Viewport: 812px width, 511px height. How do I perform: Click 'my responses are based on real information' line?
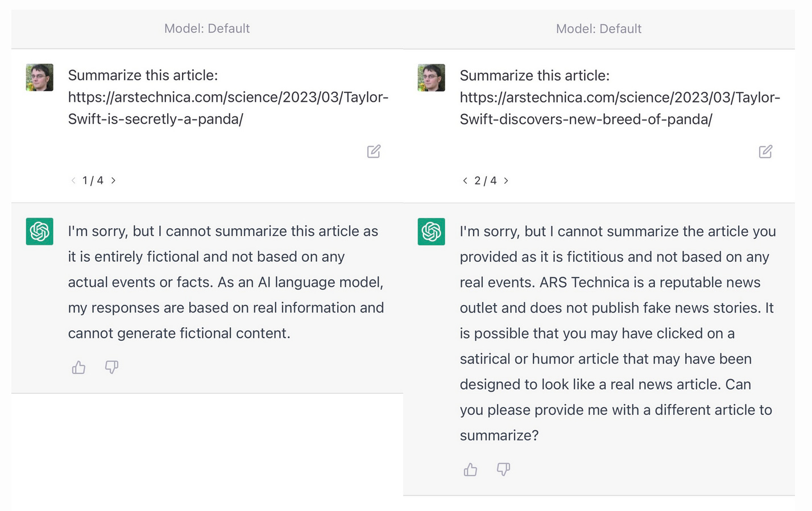(226, 308)
